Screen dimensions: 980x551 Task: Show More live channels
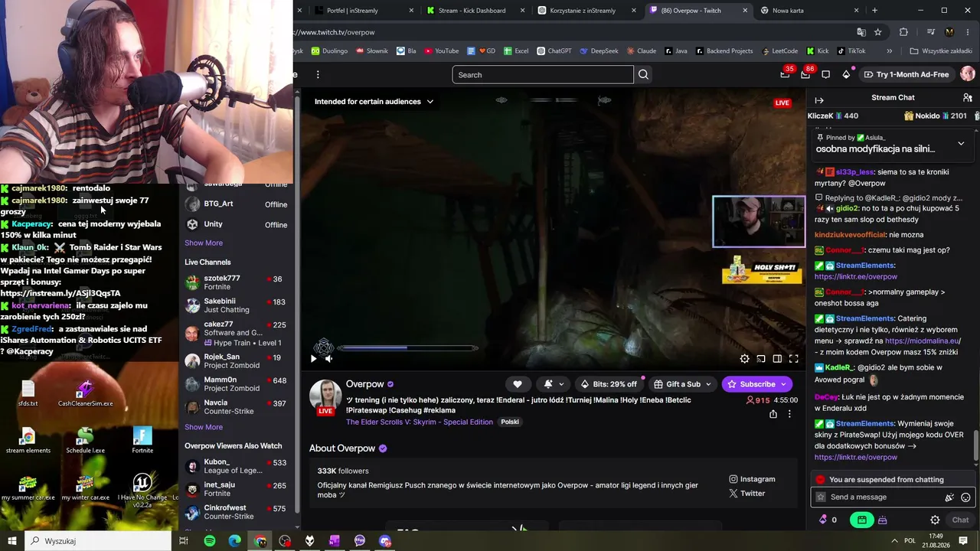[x=204, y=427]
